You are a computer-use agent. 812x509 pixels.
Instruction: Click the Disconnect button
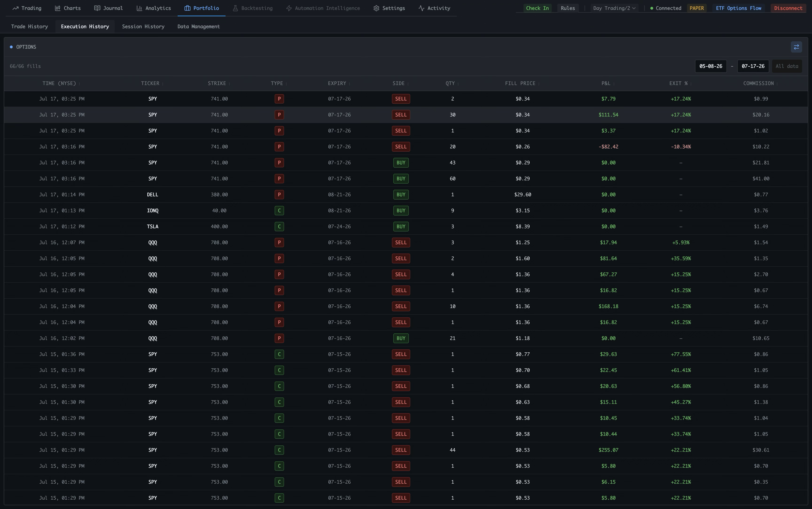click(788, 8)
